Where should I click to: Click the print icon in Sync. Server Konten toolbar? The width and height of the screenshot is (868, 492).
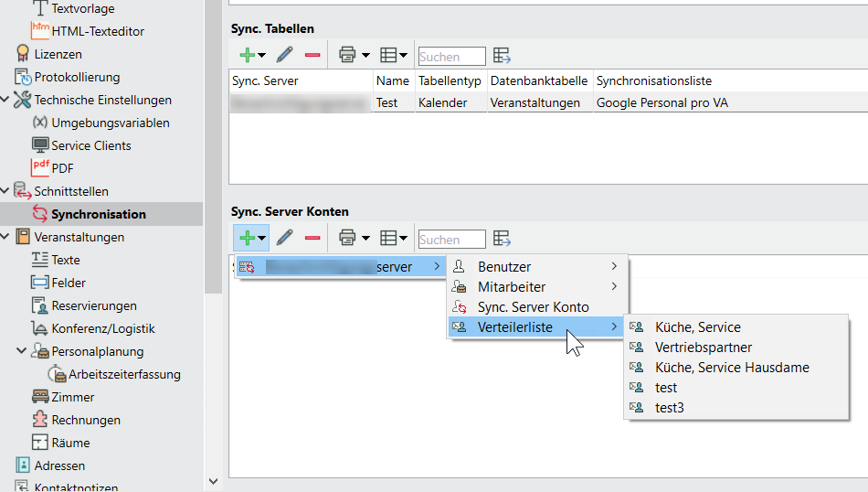tap(347, 239)
